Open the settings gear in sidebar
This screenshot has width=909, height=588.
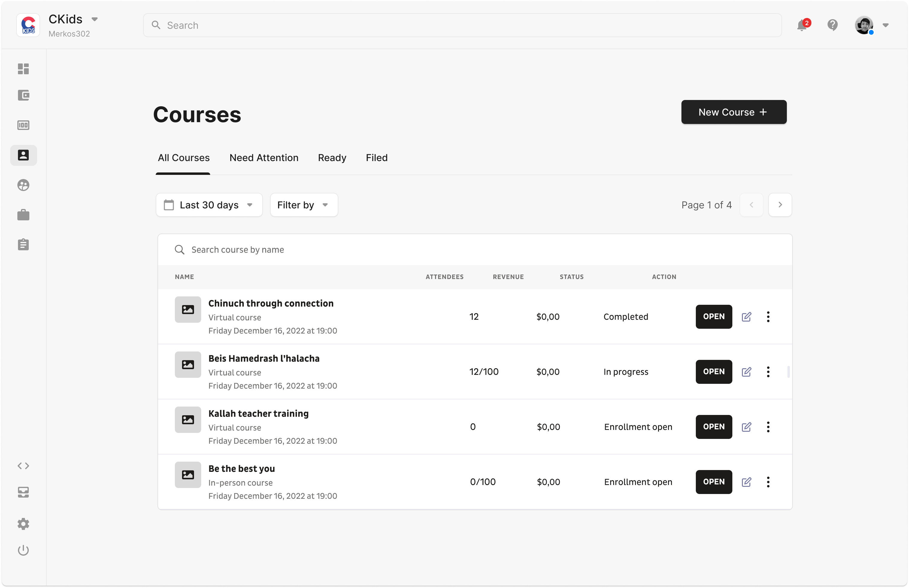coord(23,524)
